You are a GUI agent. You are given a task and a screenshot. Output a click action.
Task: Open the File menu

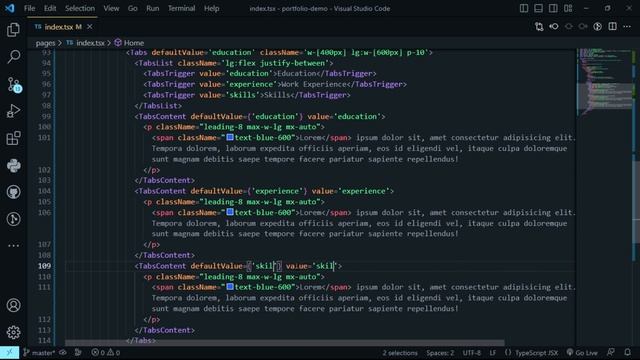(x=29, y=8)
